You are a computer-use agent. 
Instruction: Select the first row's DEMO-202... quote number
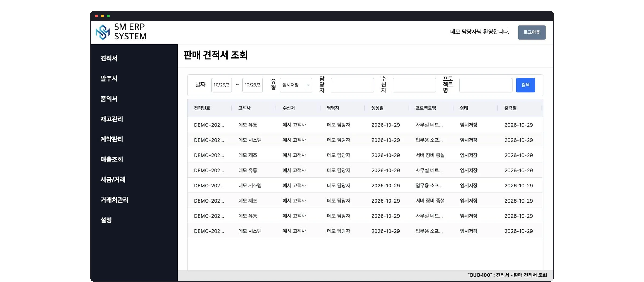(209, 125)
